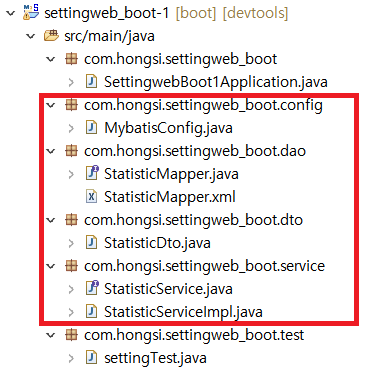Click the StatisticDto.java file icon

coord(91,243)
